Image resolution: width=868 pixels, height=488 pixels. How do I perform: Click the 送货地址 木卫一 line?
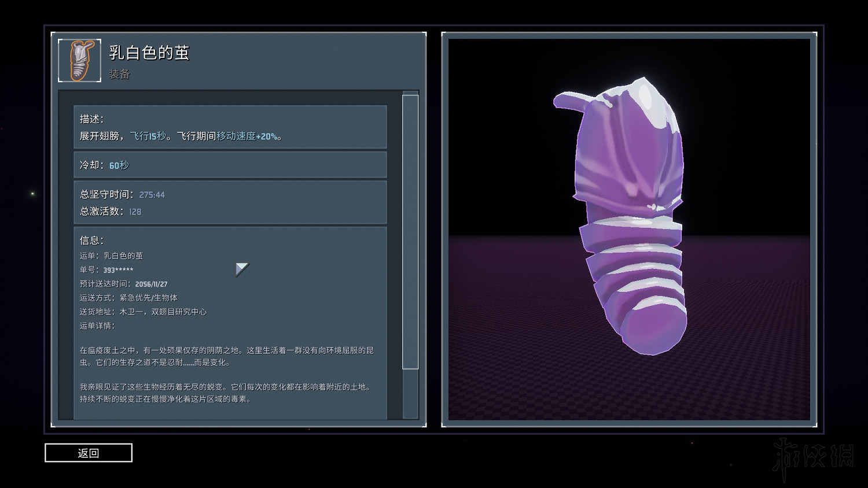(x=143, y=312)
